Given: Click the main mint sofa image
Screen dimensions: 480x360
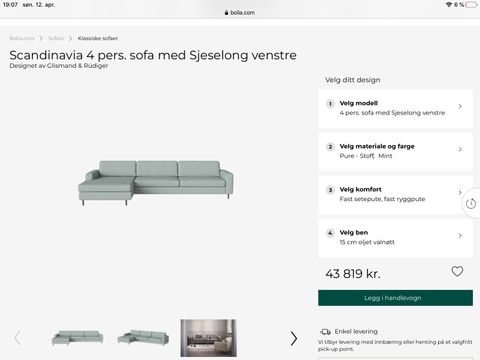Looking at the screenshot, I should click(156, 183).
